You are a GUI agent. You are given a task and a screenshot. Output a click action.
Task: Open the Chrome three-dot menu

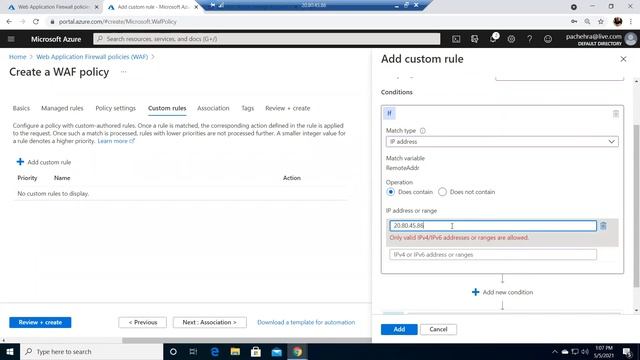pos(631,22)
